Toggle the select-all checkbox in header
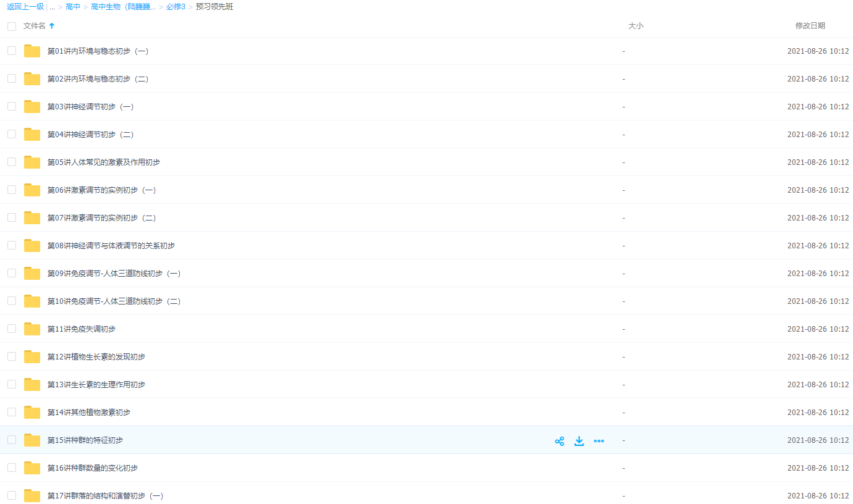853x504 pixels. coord(12,27)
